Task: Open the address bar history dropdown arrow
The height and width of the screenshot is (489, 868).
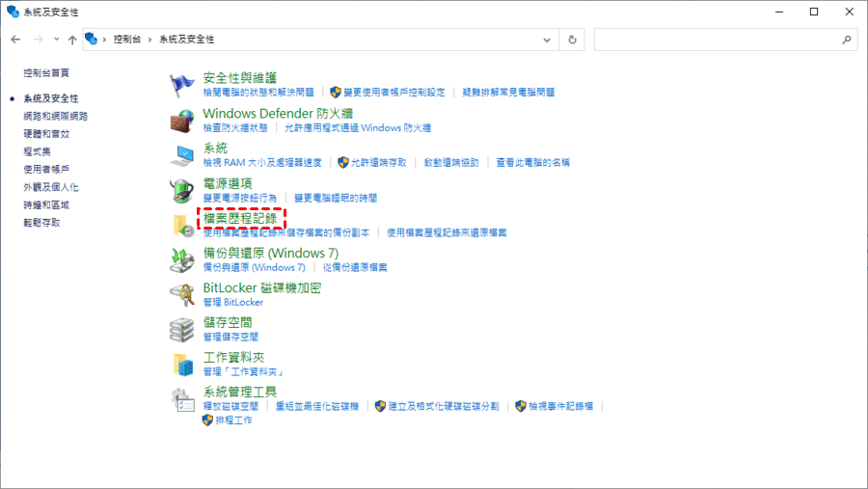Action: click(x=548, y=40)
